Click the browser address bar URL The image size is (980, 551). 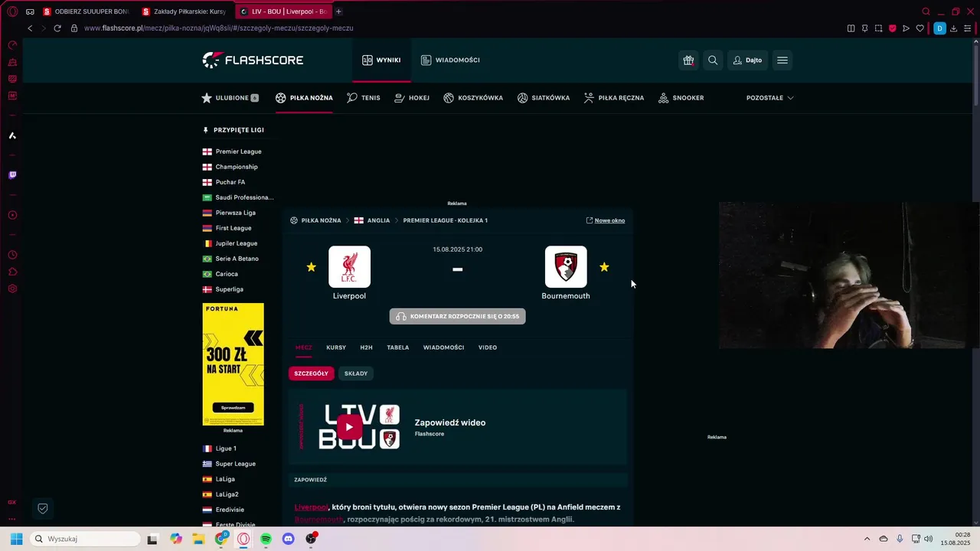218,28
